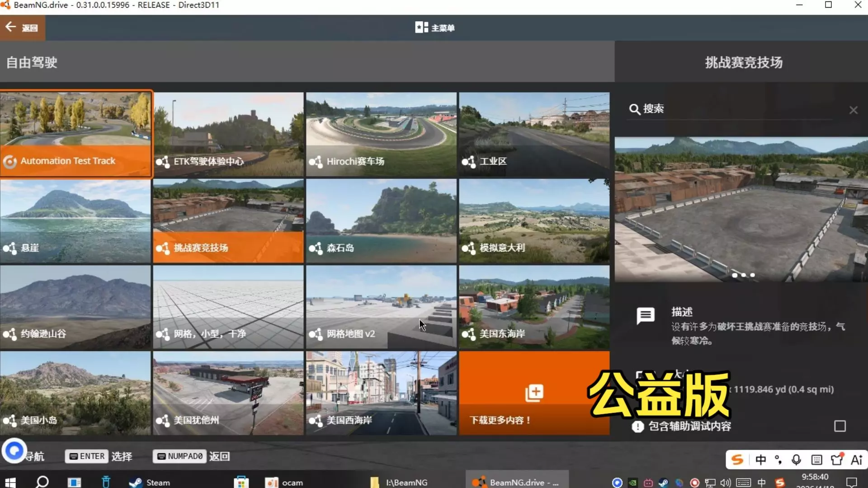Image resolution: width=868 pixels, height=488 pixels.
Task: Select the 网格地图 v2 map tile
Action: [381, 307]
